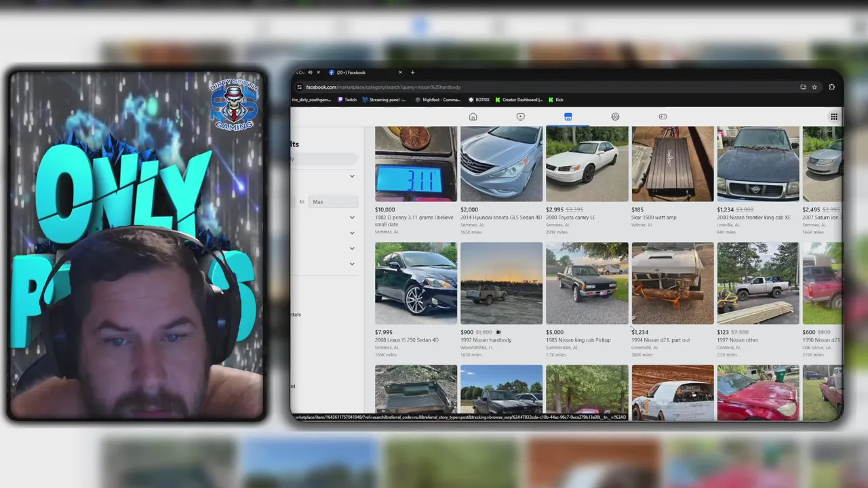
Task: Click the $7,995 price text
Action: [383, 333]
